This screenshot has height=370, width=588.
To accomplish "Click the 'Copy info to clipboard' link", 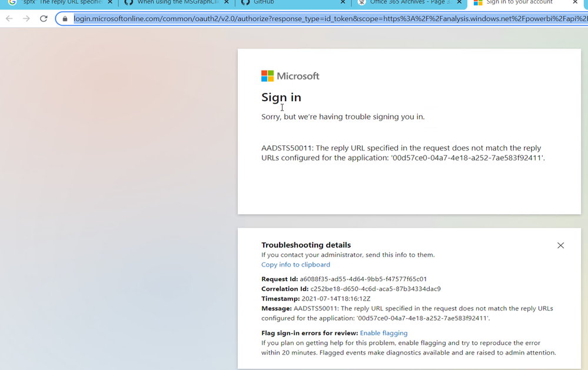I will tap(295, 265).
